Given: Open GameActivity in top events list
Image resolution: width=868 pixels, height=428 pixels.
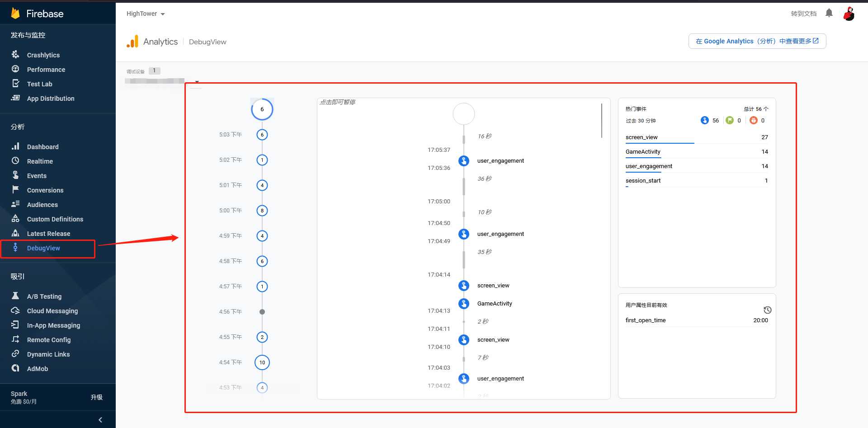Looking at the screenshot, I should [x=697, y=152].
